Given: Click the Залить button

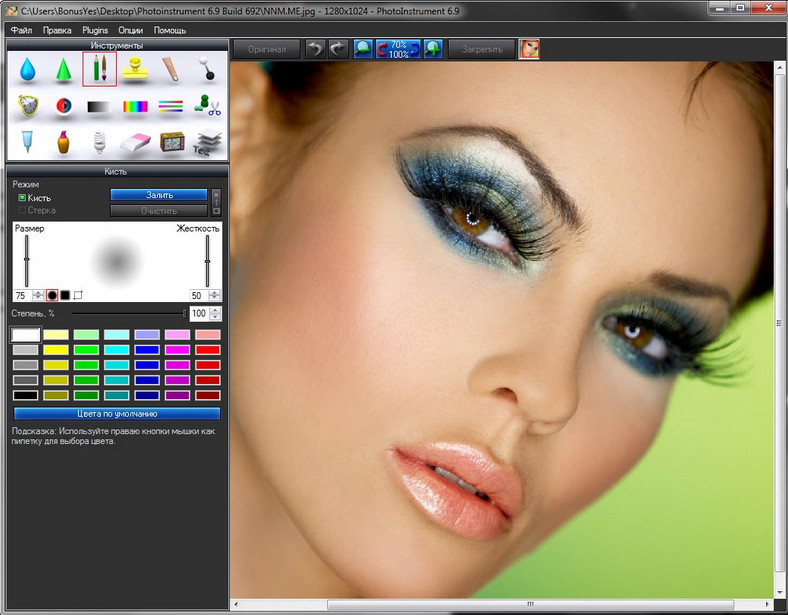Looking at the screenshot, I should point(158,195).
